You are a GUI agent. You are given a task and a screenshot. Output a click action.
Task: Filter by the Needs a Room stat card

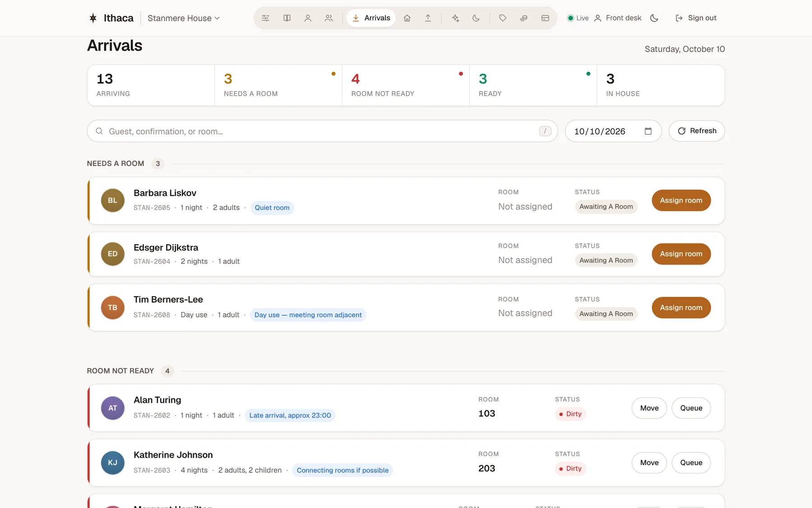[278, 85]
